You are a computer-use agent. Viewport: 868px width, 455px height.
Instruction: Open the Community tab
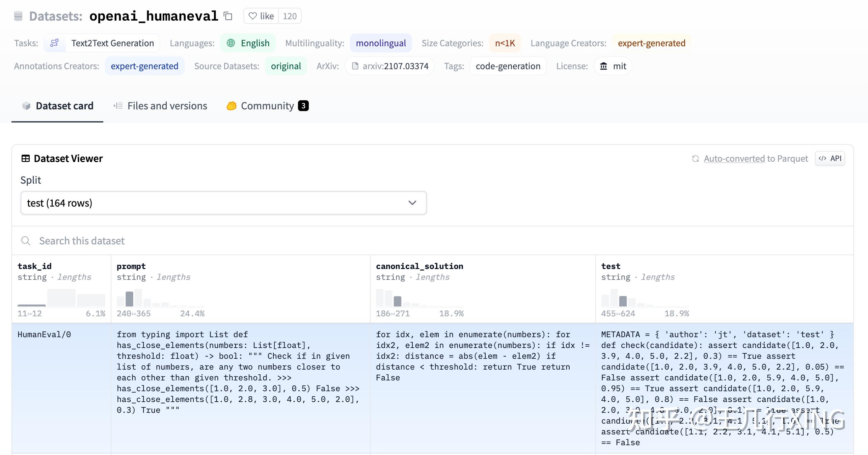(267, 106)
